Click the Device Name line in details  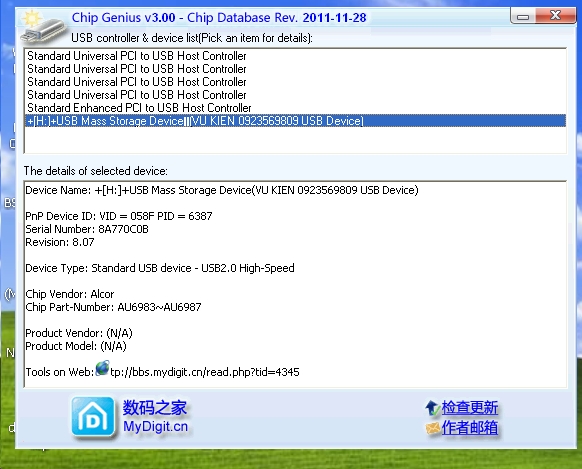[222, 190]
